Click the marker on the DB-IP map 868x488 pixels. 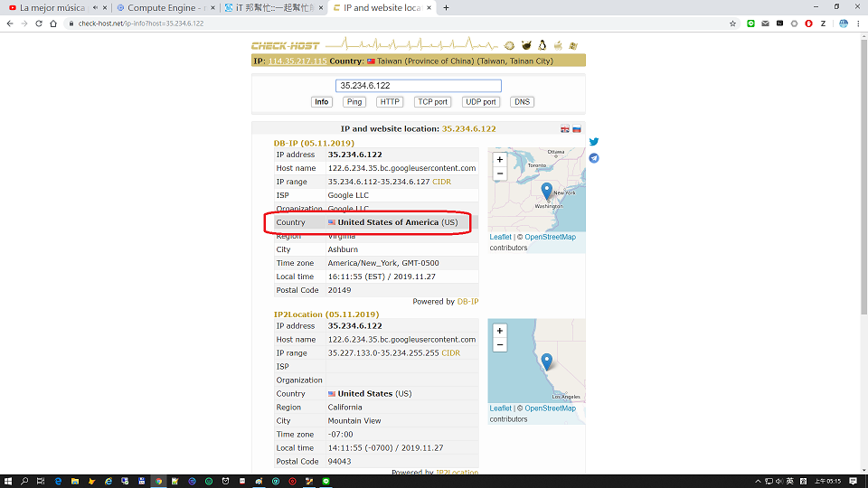(x=546, y=191)
